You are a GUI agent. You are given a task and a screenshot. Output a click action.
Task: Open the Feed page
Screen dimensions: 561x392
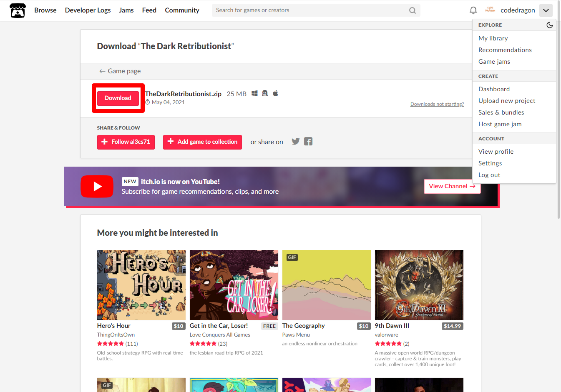[149, 10]
